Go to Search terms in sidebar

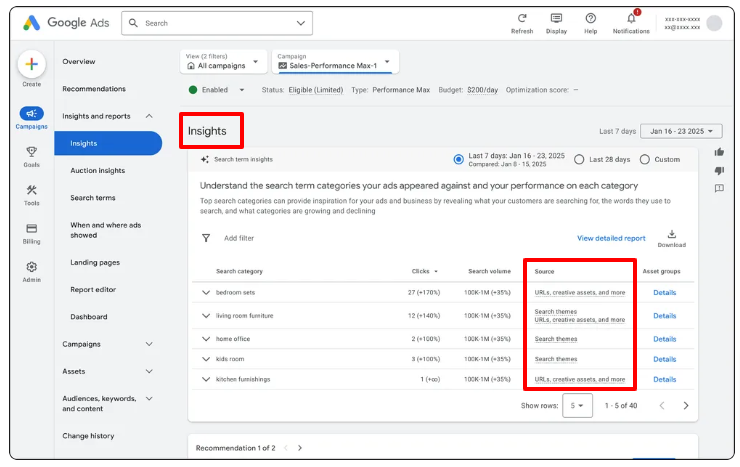click(93, 198)
